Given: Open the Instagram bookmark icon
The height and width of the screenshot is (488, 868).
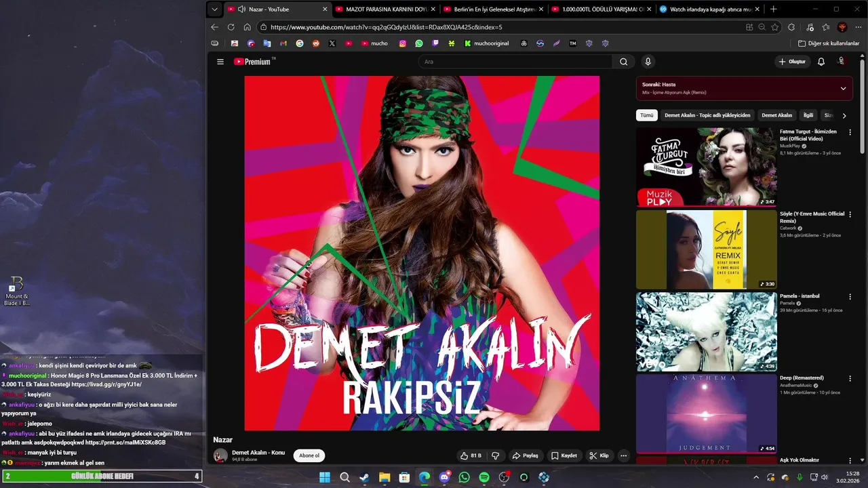Looking at the screenshot, I should (x=402, y=43).
